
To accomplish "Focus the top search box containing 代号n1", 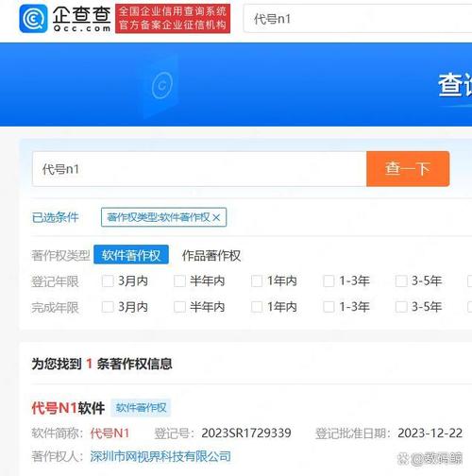I will coord(358,19).
